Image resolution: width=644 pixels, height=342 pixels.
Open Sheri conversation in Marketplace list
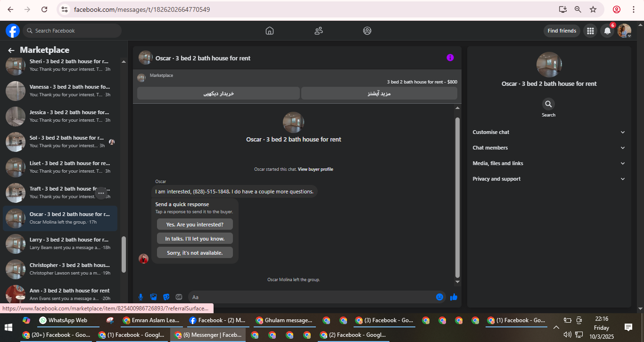[60, 66]
